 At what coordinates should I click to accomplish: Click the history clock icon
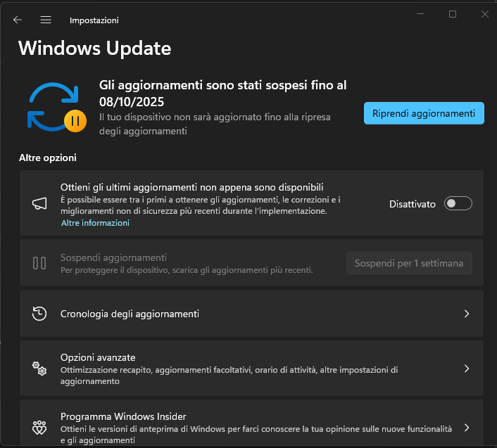[x=39, y=314]
